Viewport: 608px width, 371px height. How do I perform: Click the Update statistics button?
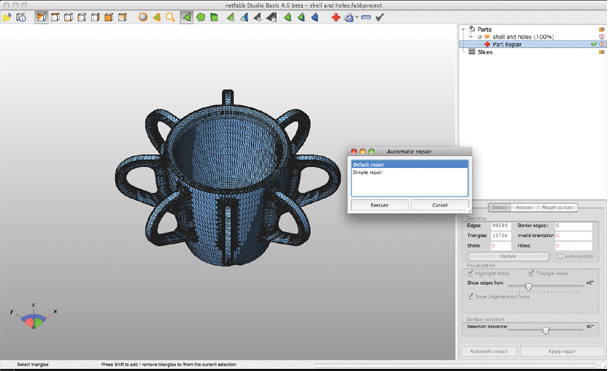tap(508, 256)
